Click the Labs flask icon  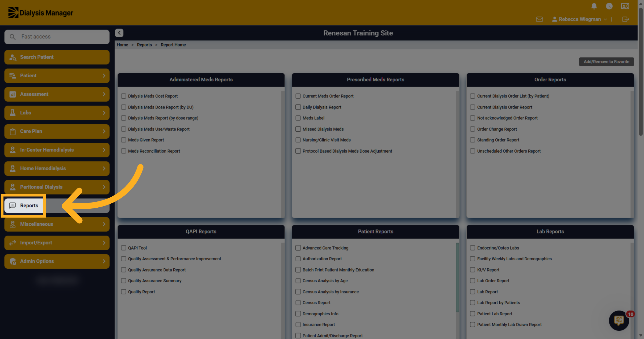click(13, 113)
